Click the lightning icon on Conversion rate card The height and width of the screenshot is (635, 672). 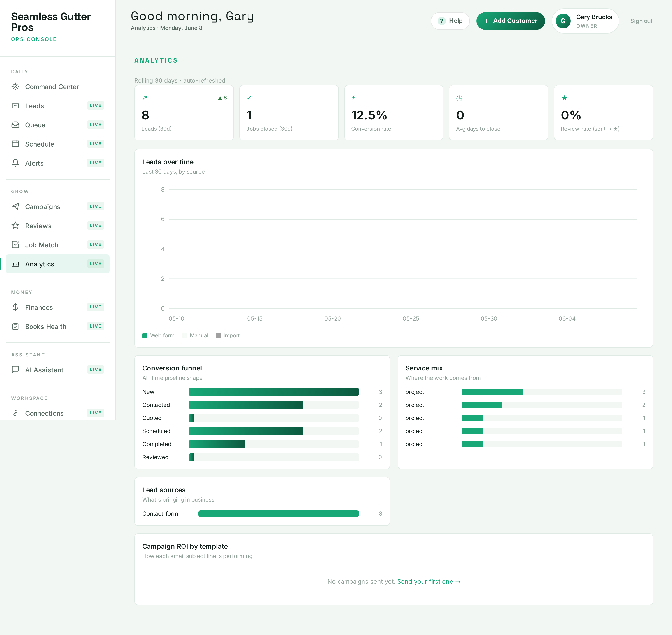(x=354, y=98)
